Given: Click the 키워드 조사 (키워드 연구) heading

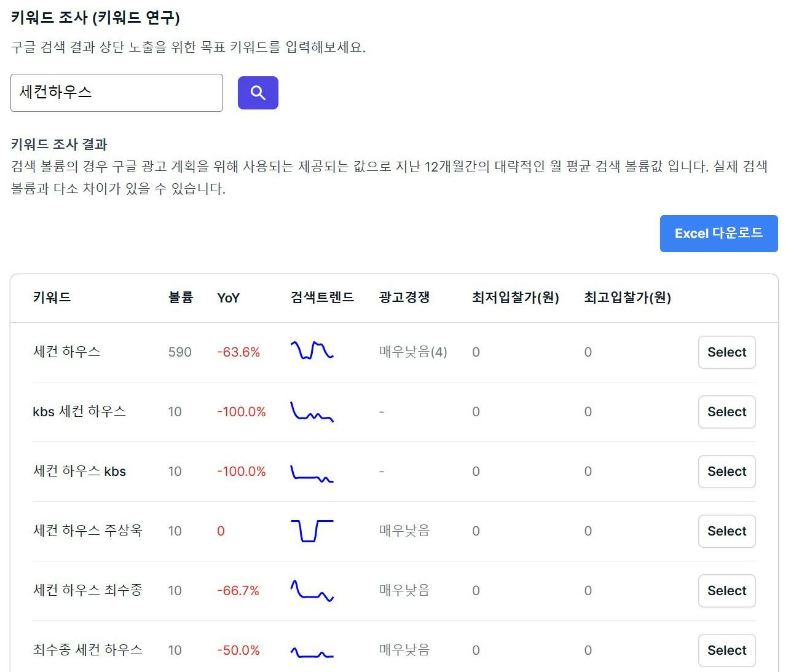Looking at the screenshot, I should tap(95, 17).
